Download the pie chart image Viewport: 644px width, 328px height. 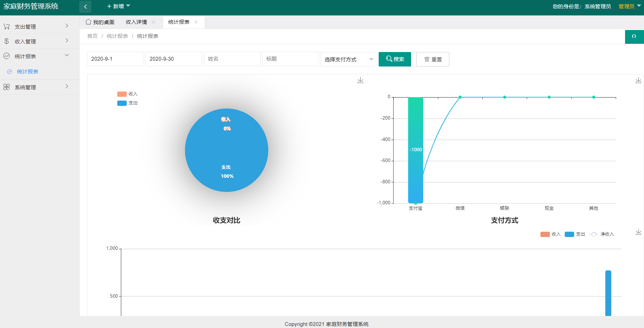pos(360,80)
